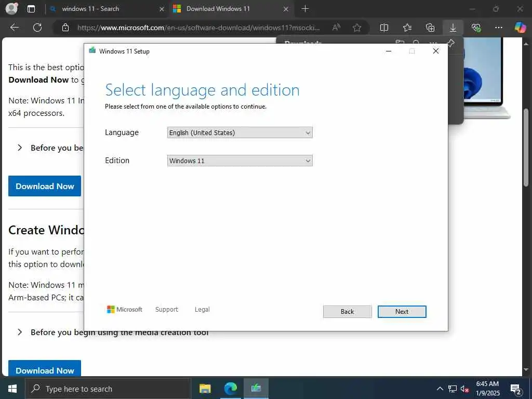Image resolution: width=532 pixels, height=399 pixels.
Task: Open Edge Settings and more menu
Action: click(498, 28)
